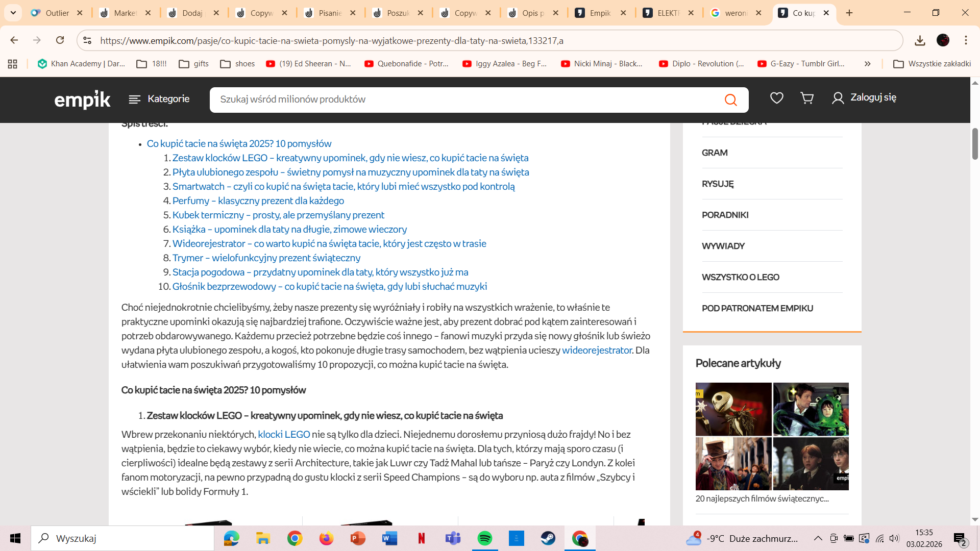This screenshot has height=551, width=980.
Task: Open the shopping cart icon
Action: (x=807, y=98)
